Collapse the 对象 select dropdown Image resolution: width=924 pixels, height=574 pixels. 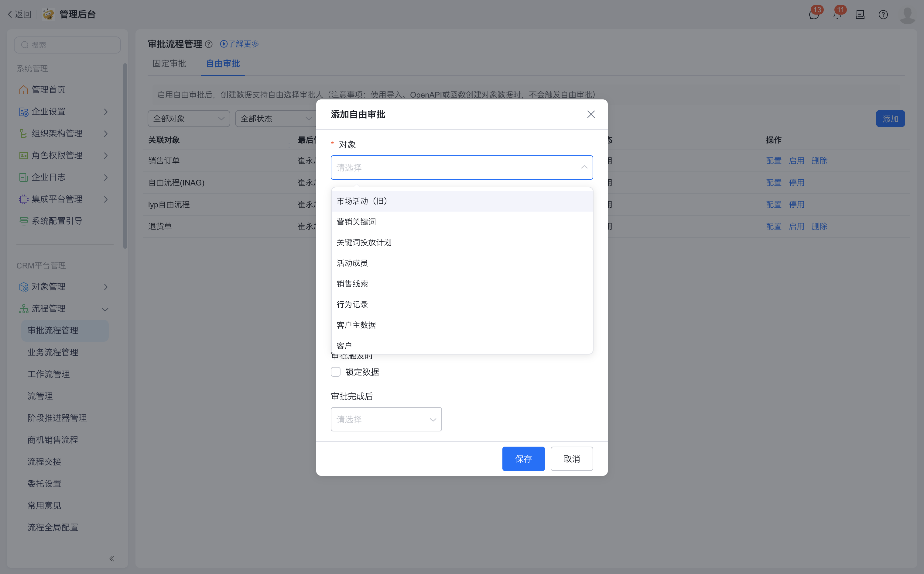pos(584,168)
